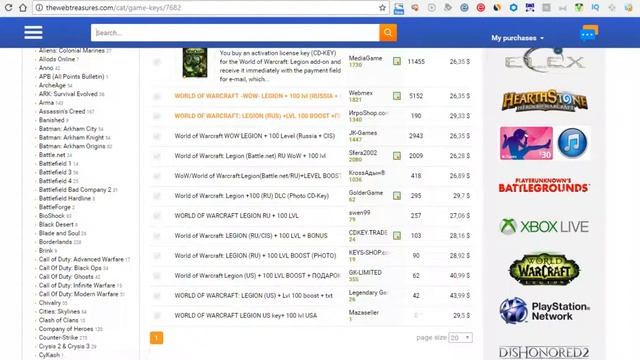
Task: Tick the checkbox of the KEYS-SHOP row
Action: point(157,256)
